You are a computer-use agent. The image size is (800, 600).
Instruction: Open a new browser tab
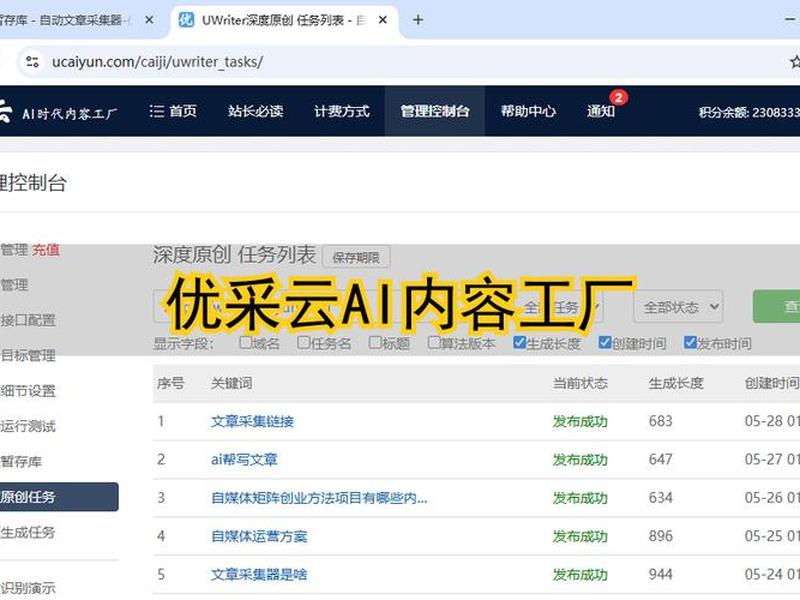pos(418,20)
